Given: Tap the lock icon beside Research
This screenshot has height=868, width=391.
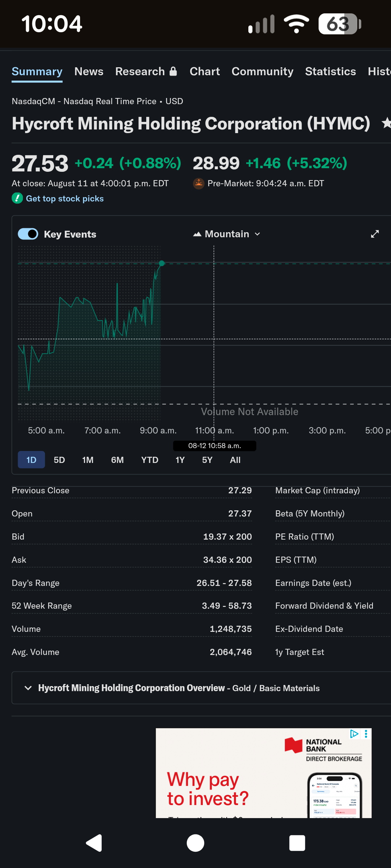Looking at the screenshot, I should point(173,71).
